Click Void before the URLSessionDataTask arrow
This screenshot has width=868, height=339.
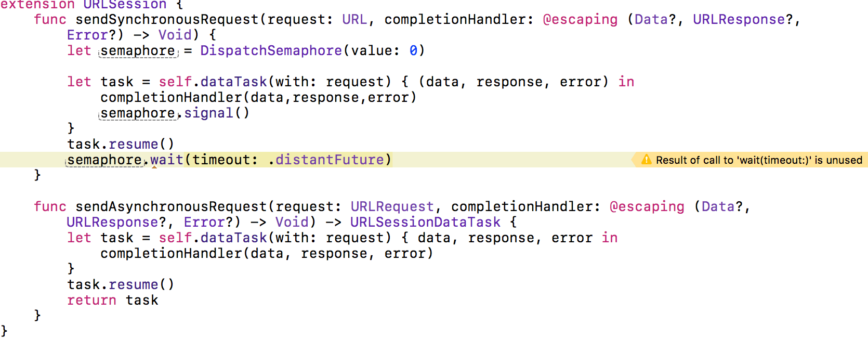[292, 222]
